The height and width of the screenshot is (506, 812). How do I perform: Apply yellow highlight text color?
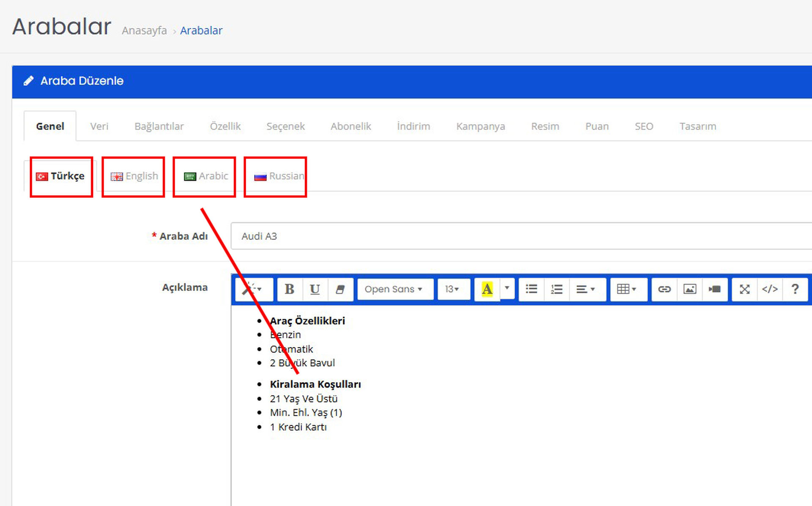[x=487, y=289]
